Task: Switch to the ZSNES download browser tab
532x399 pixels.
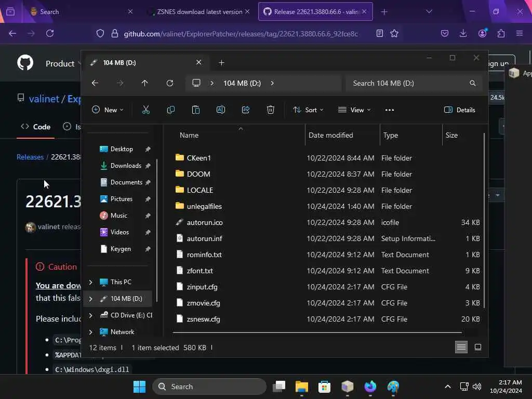Action: [199, 11]
